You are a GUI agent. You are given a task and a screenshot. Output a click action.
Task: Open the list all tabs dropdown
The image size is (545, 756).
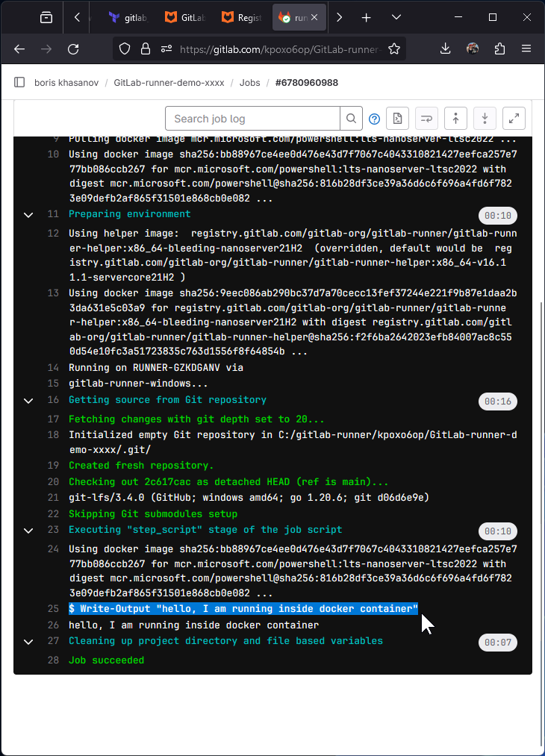coord(396,17)
